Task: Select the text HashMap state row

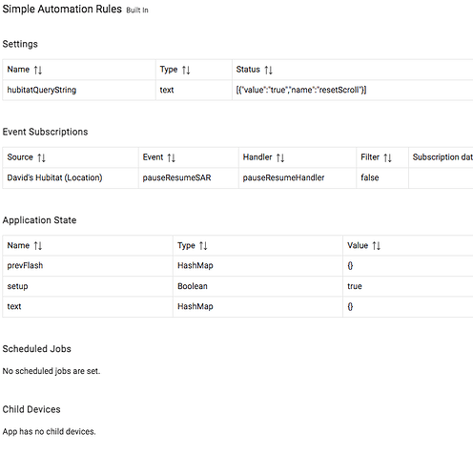Action: click(237, 306)
